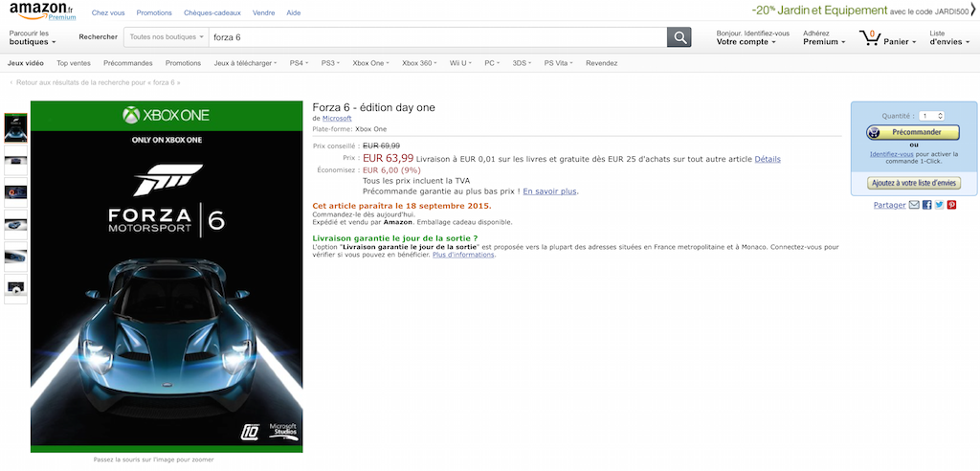Click the search magnifier button
The image size is (980, 471).
[x=679, y=37]
